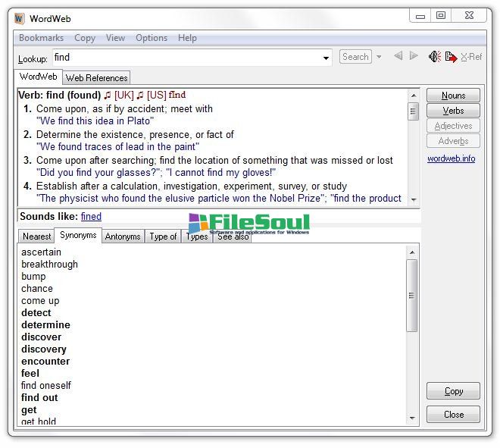Go back with the left arrow
This screenshot has width=500, height=448.
pyautogui.click(x=398, y=56)
